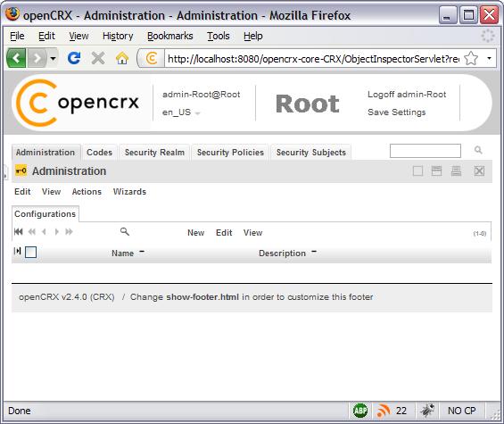Stop loading with the X icon
504x424 pixels.
pos(98,58)
